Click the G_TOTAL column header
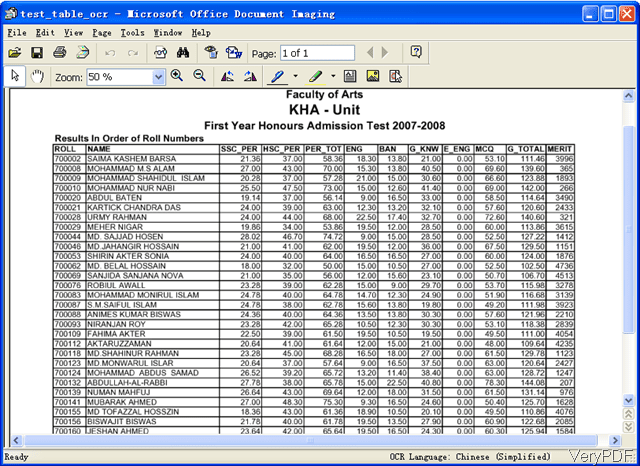640x466 pixels. coord(526,149)
